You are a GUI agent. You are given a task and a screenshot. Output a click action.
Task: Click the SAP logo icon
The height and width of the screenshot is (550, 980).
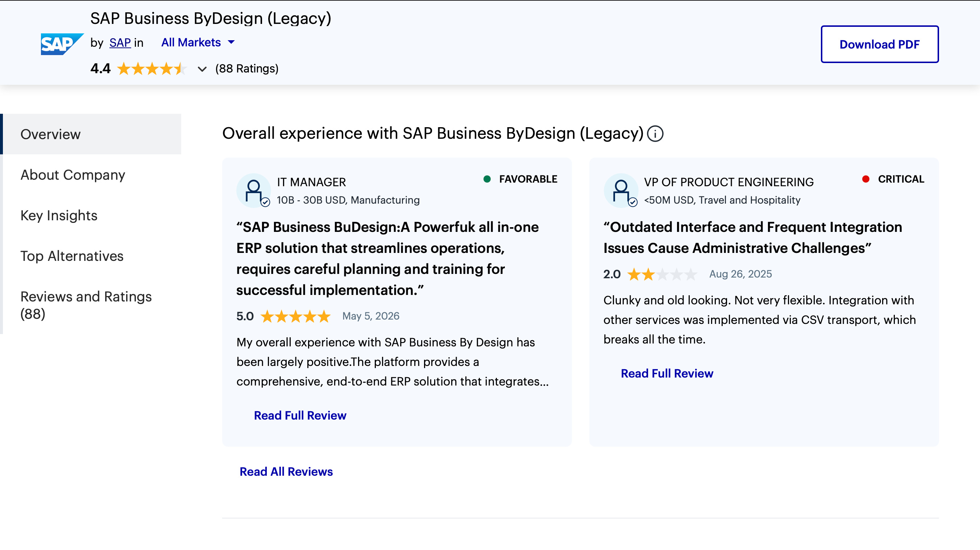pyautogui.click(x=62, y=44)
